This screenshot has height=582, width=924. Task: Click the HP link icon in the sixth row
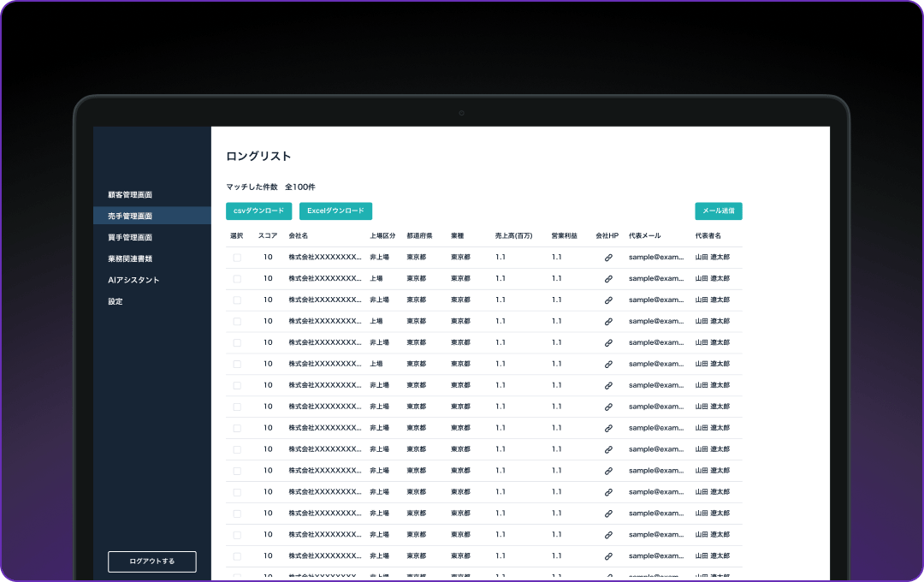pyautogui.click(x=608, y=364)
